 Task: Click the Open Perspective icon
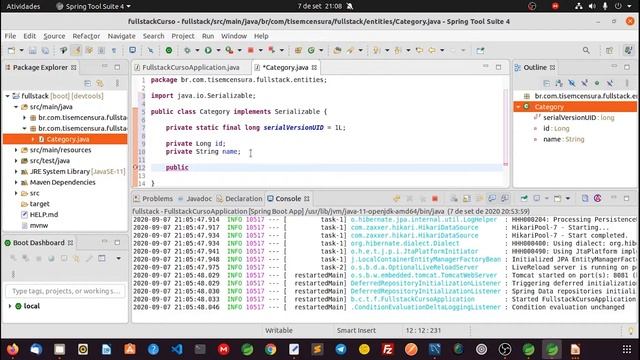pyautogui.click(x=609, y=50)
